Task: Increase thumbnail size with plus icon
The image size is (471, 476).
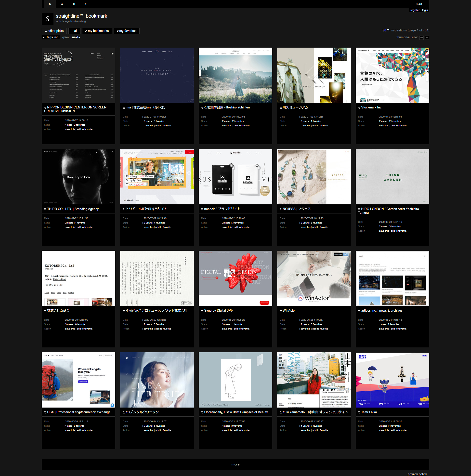Action: (427, 38)
